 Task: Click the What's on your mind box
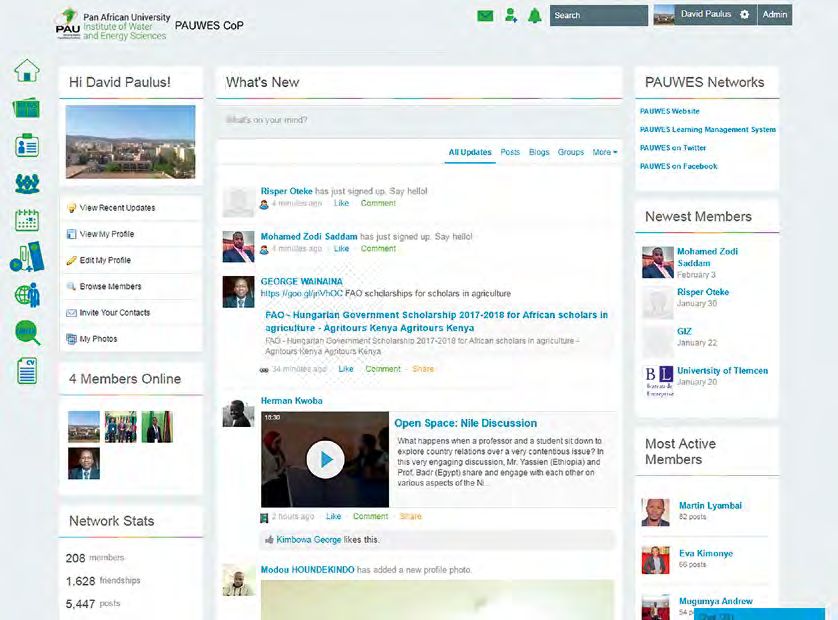tap(420, 120)
